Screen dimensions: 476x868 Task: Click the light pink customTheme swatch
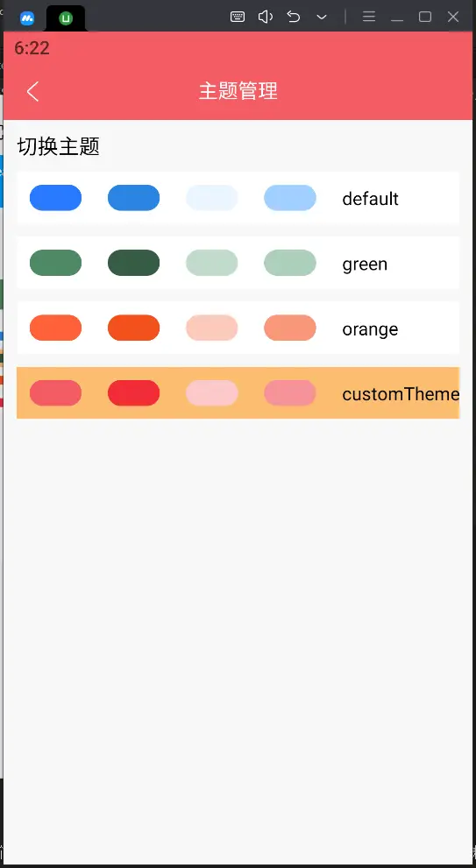click(x=211, y=393)
